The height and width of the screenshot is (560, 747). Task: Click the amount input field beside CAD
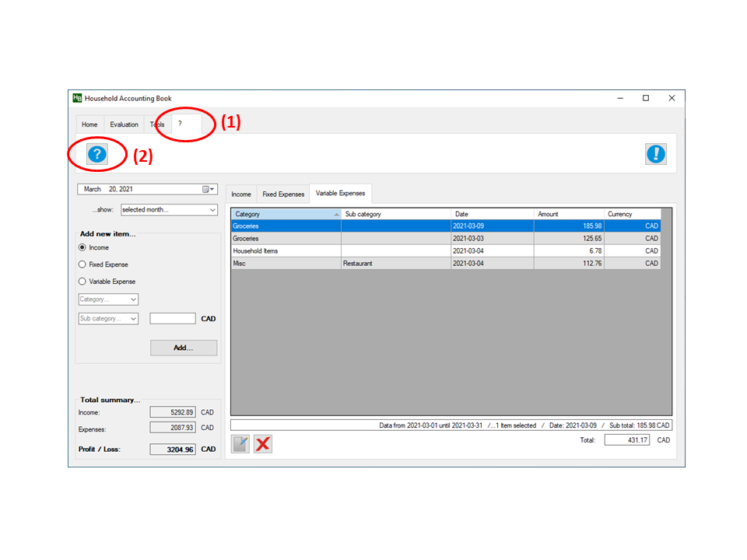coord(172,318)
